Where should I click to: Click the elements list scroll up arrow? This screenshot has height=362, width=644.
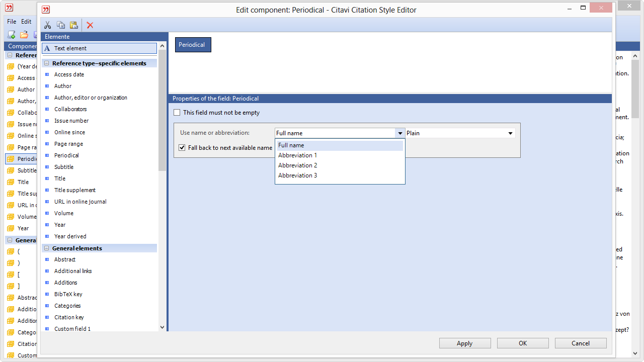pos(162,46)
